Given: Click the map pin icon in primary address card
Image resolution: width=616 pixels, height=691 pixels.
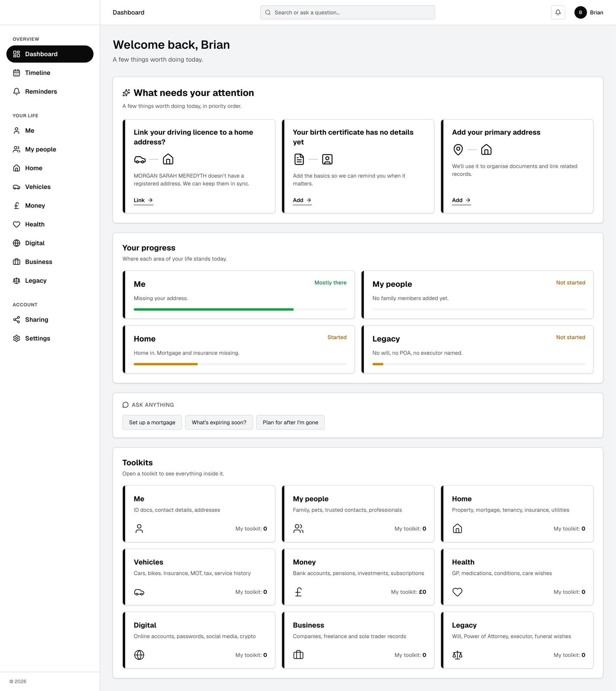Looking at the screenshot, I should pyautogui.click(x=458, y=150).
